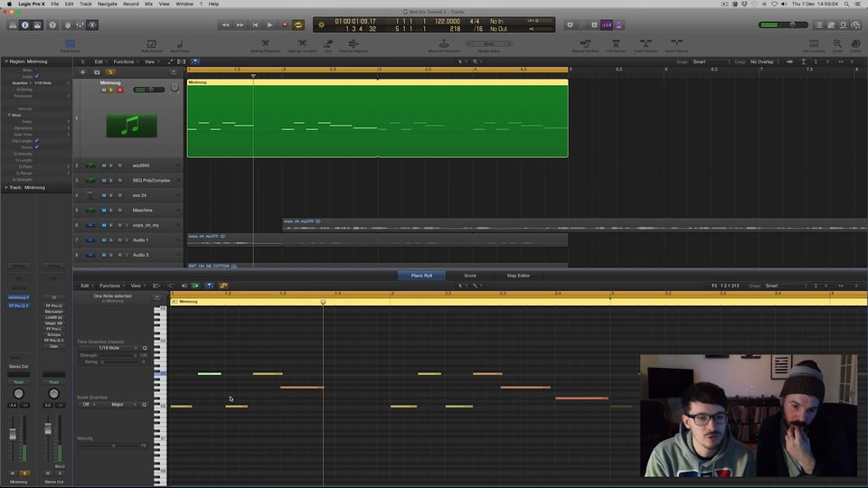This screenshot has height=488, width=868.
Task: Click the Join regions toolbar icon
Action: click(327, 43)
